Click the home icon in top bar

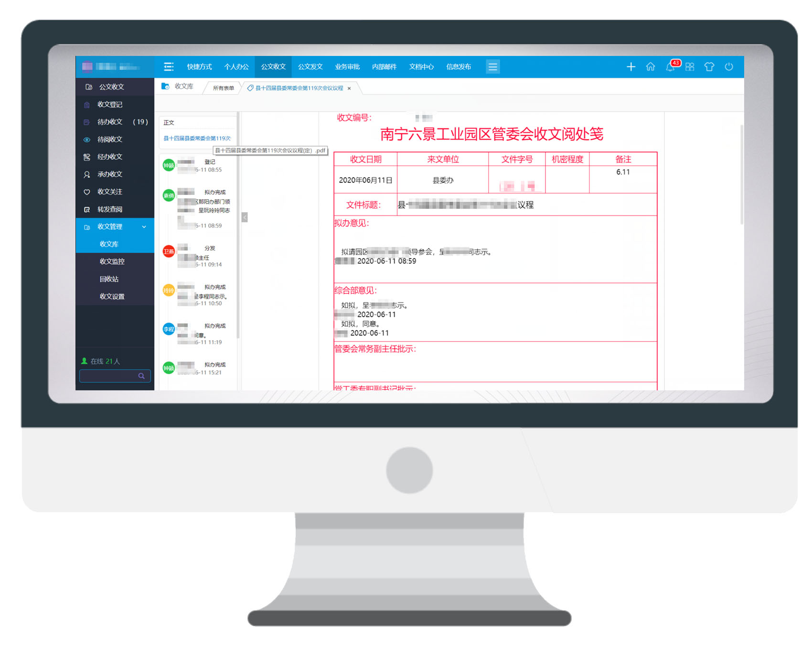click(x=651, y=67)
